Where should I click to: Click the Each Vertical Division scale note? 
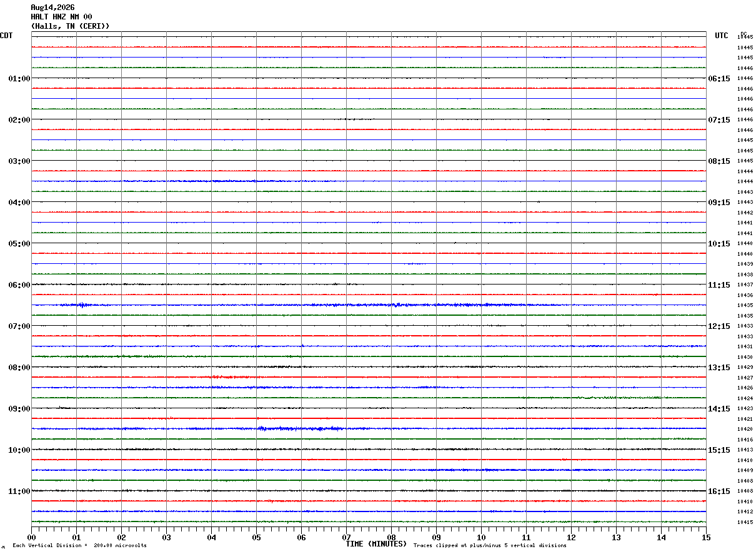click(x=80, y=546)
